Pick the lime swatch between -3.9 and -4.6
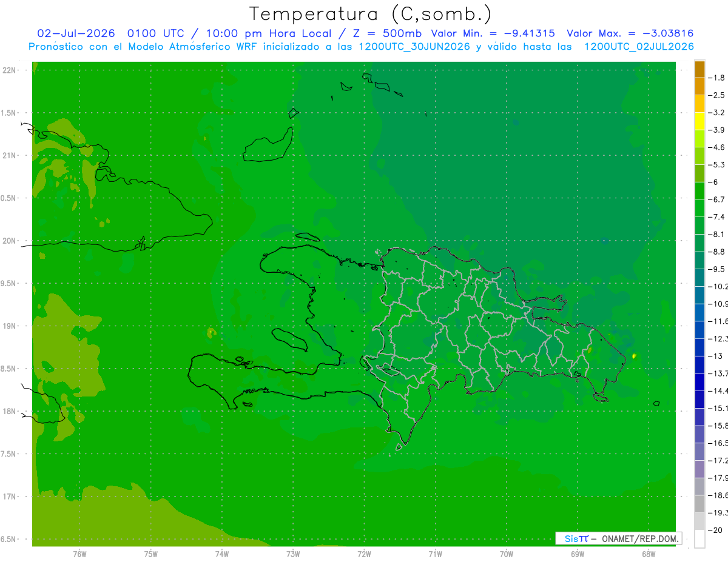This screenshot has height=562, width=728. [x=699, y=139]
